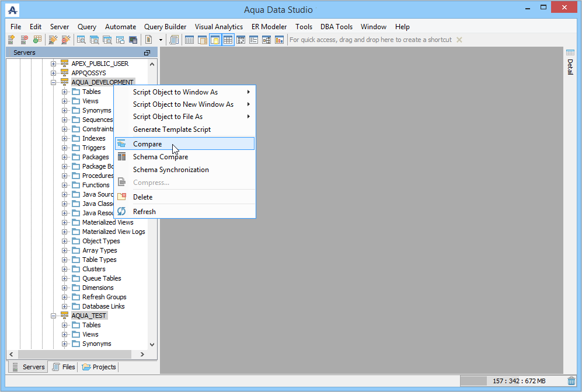This screenshot has width=582, height=392.
Task: Select the Materialized View Logs item
Action: pos(113,232)
